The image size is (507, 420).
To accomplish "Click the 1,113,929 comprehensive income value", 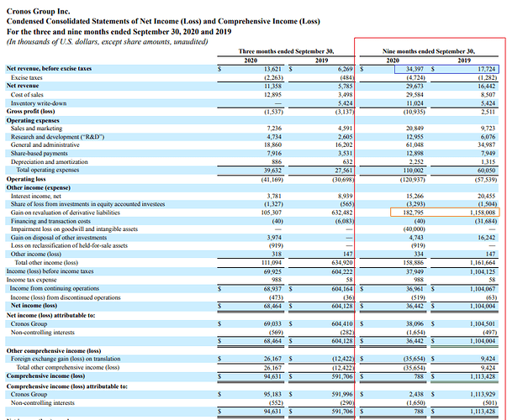I will (x=483, y=394).
